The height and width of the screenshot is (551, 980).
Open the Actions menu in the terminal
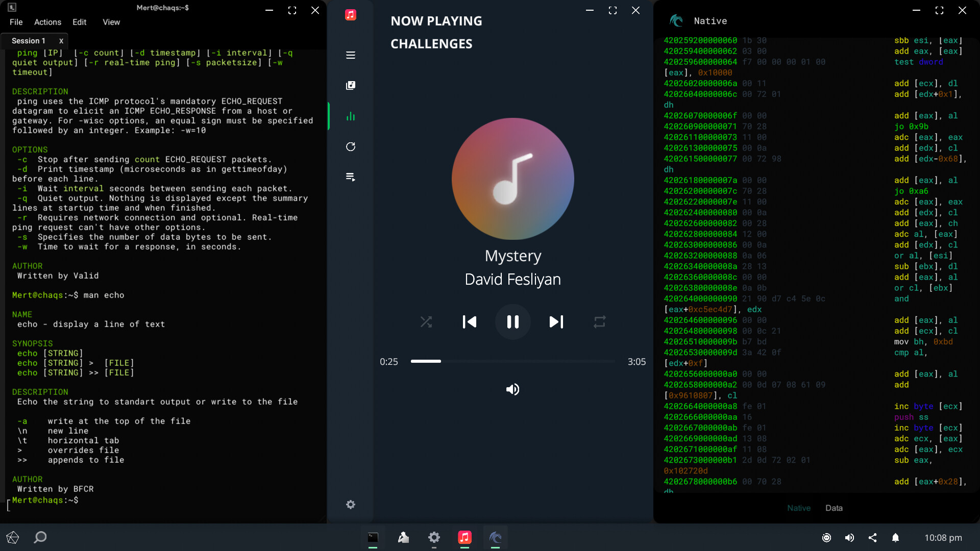click(x=47, y=22)
